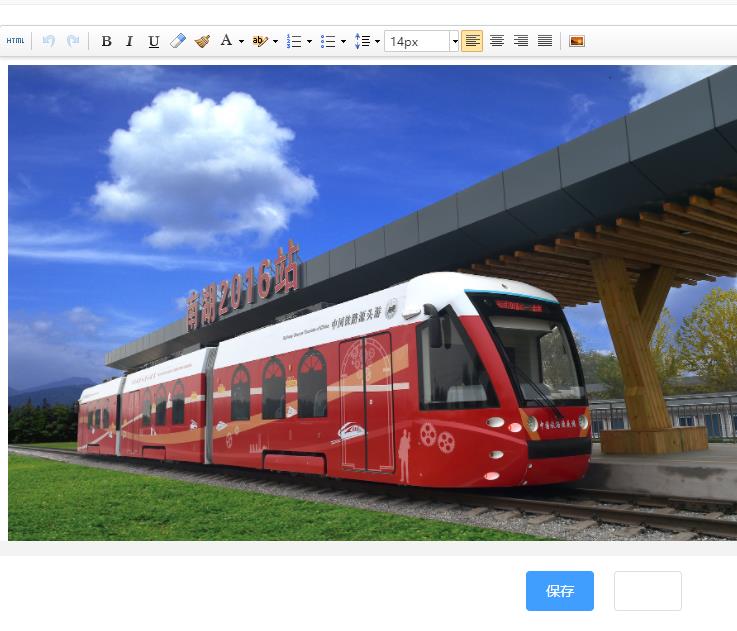The image size is (737, 631).
Task: Center align the text
Action: tap(497, 41)
